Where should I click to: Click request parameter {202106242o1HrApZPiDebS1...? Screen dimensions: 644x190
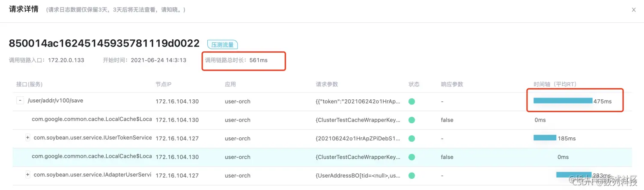tap(358, 139)
